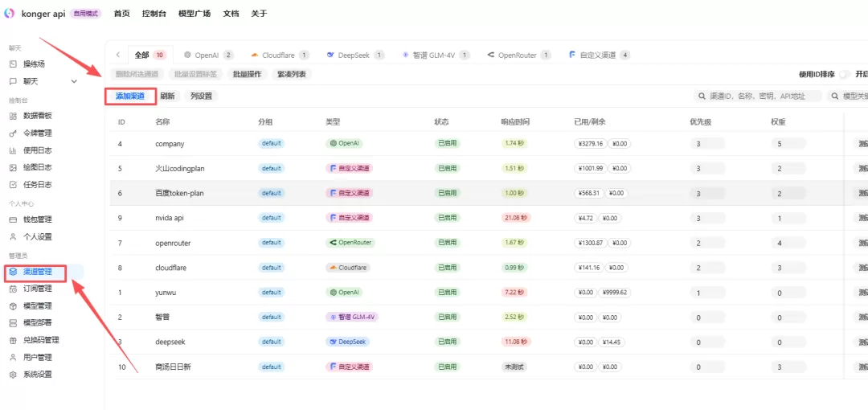Open 使用日志 in the sidebar

point(37,150)
